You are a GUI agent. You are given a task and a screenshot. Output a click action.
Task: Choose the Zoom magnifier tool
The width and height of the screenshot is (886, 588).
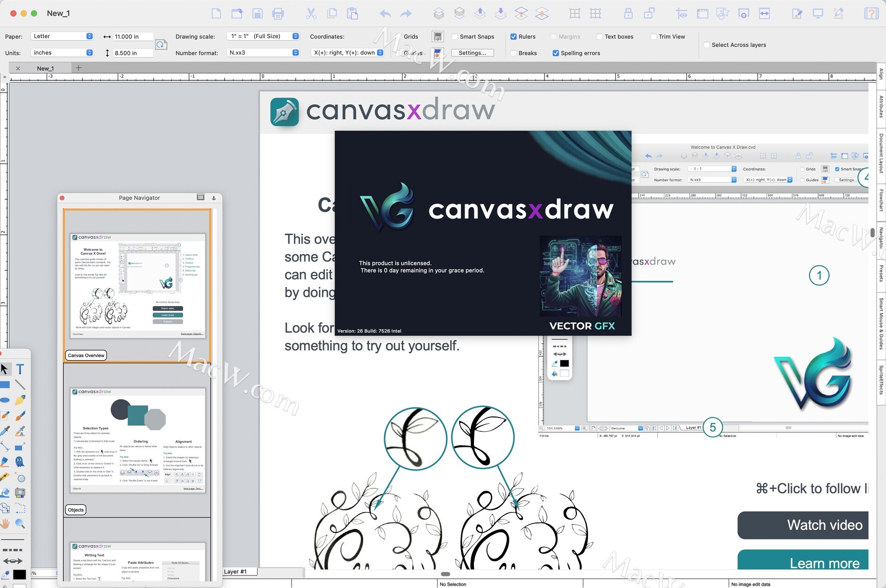pos(20,524)
